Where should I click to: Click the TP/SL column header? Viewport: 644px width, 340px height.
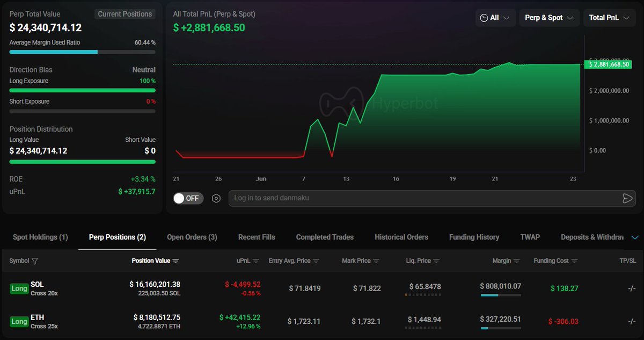(628, 261)
